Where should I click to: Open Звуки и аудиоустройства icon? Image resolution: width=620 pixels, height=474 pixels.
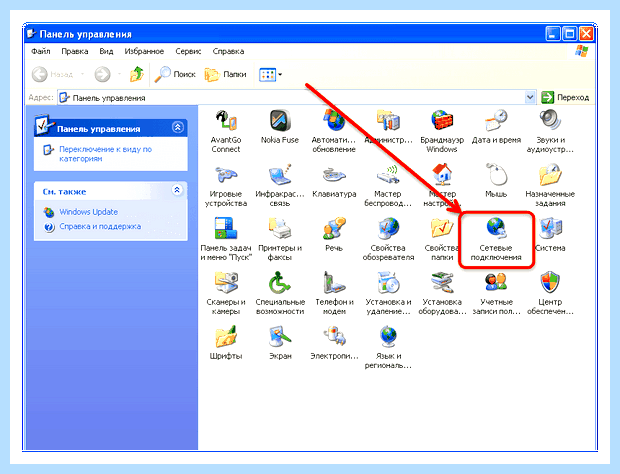click(550, 132)
